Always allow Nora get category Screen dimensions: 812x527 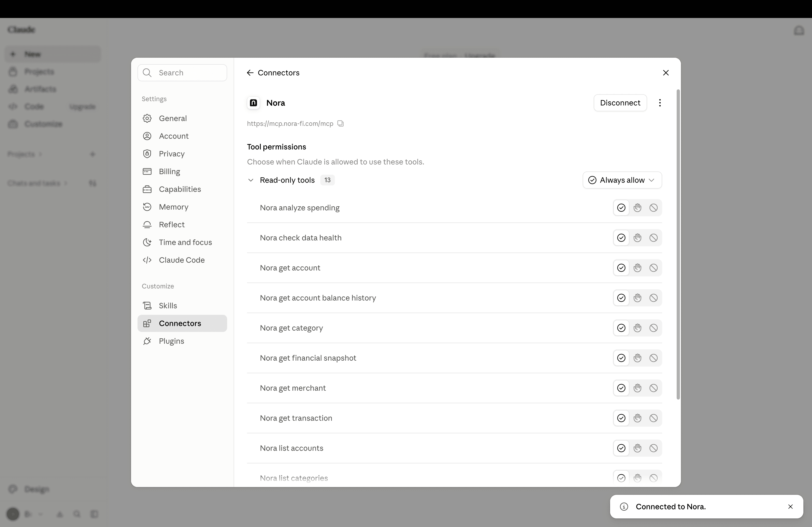621,328
